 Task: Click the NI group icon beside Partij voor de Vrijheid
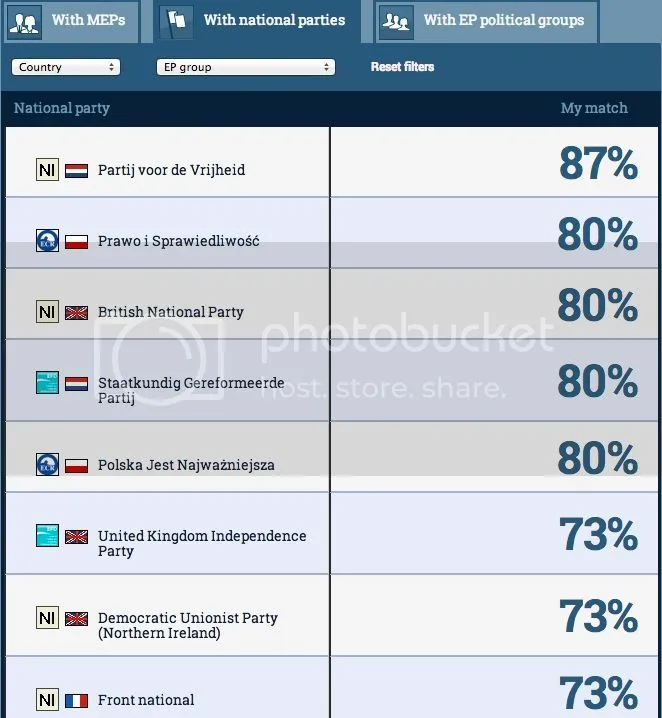click(47, 170)
